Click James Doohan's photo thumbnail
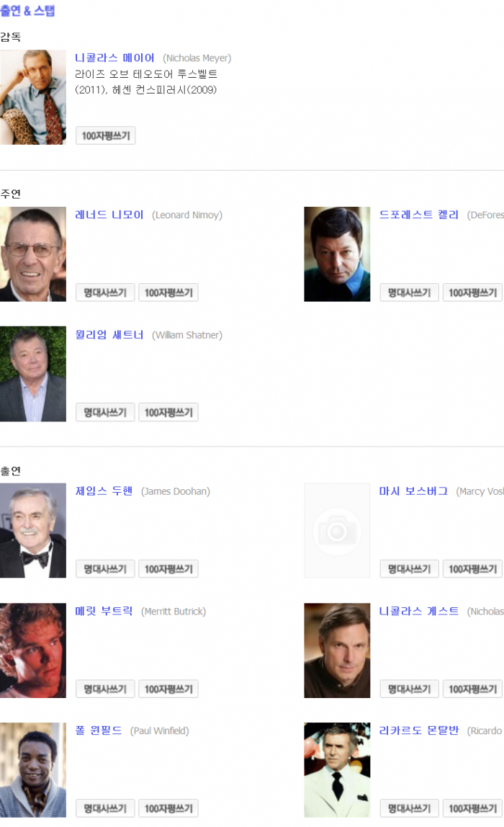Screen dimensions: 504x827 pos(32,531)
